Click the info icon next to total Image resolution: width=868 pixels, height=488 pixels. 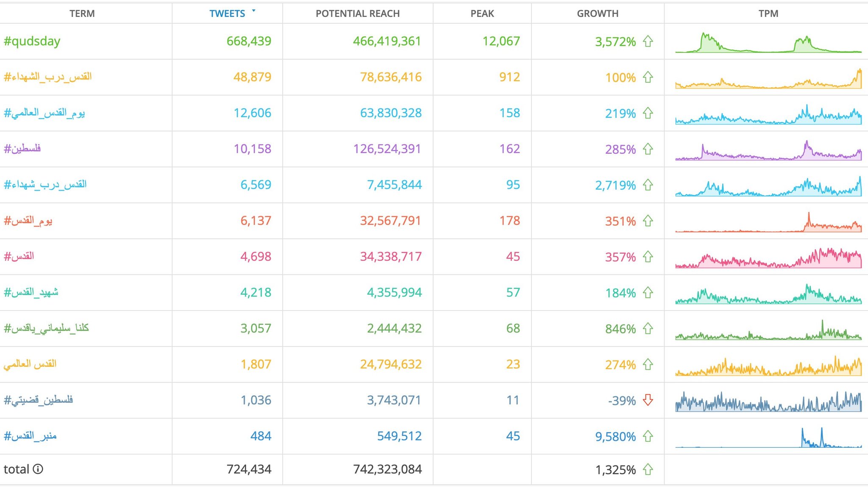pos(38,469)
